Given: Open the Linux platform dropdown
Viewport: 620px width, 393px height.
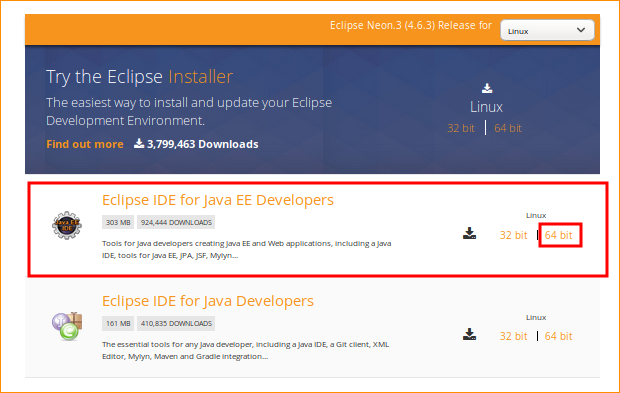Looking at the screenshot, I should pos(547,30).
